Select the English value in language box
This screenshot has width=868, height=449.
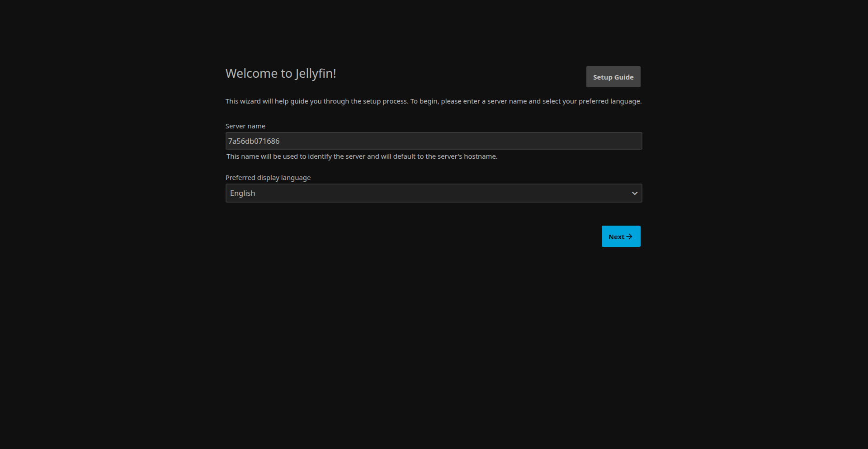243,194
